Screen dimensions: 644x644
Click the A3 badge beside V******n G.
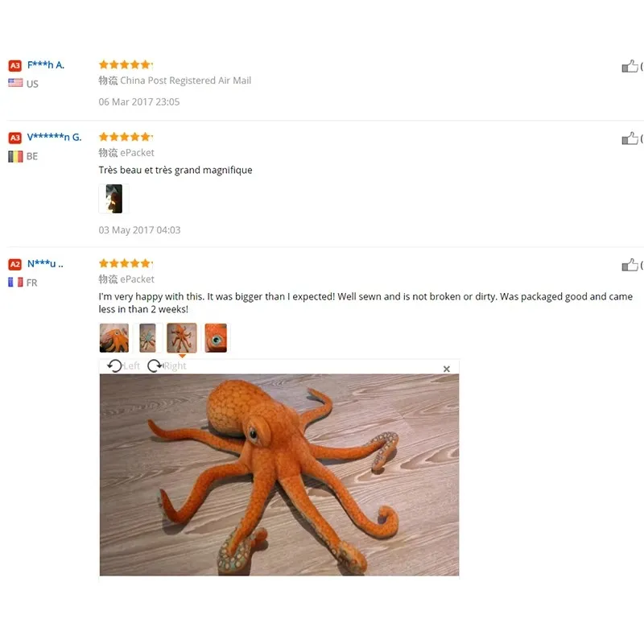(x=15, y=138)
